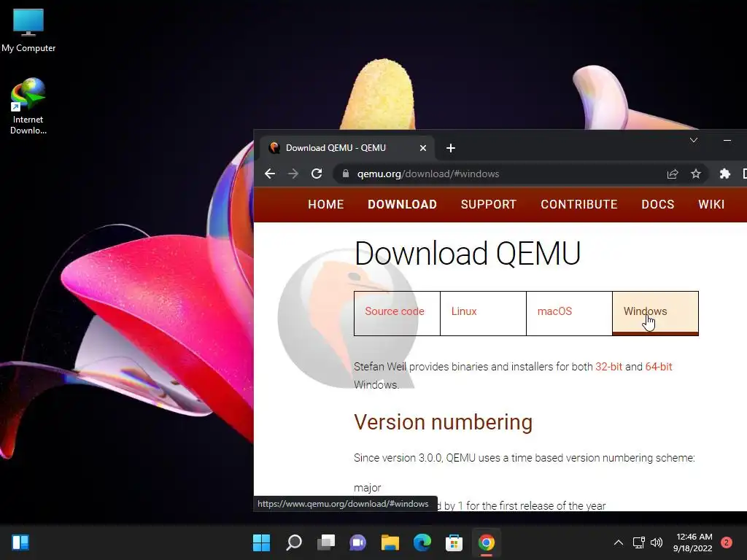Open Widgets panel on taskbar
The height and width of the screenshot is (560, 747).
pos(20,542)
